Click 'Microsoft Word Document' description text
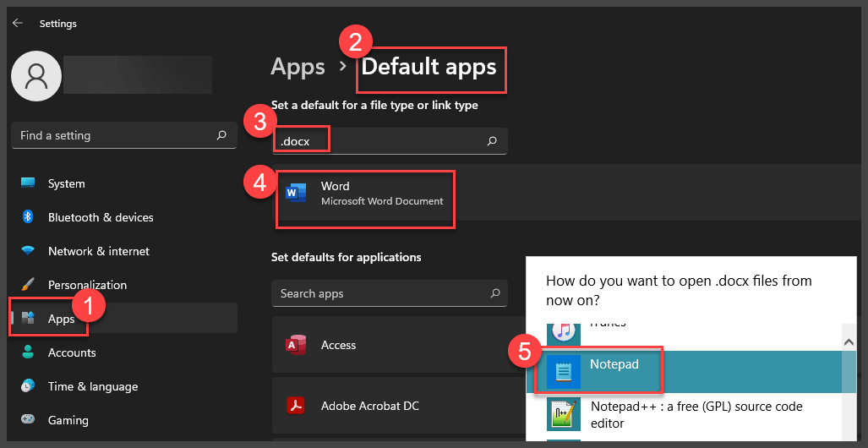The height and width of the screenshot is (448, 868). pyautogui.click(x=382, y=201)
